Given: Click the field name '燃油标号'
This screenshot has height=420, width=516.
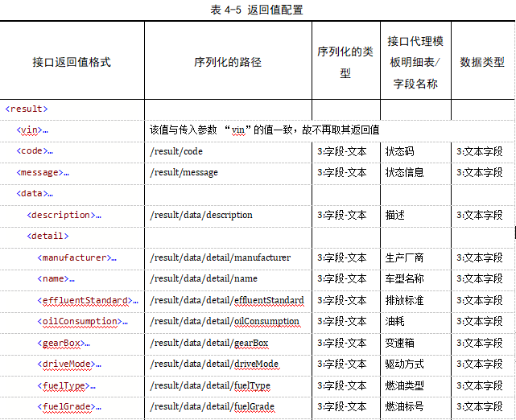Looking at the screenshot, I should click(x=404, y=407).
